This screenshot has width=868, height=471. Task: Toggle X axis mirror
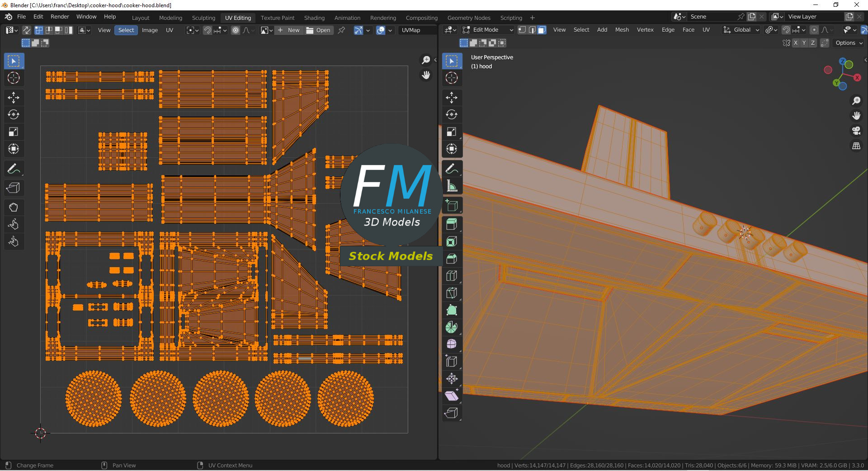795,43
